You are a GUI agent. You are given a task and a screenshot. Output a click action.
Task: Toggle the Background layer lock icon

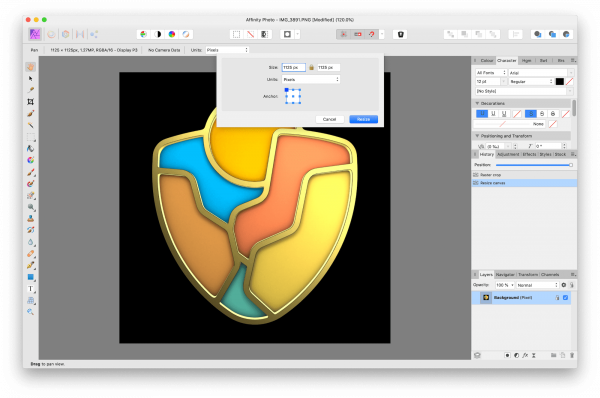click(x=557, y=297)
